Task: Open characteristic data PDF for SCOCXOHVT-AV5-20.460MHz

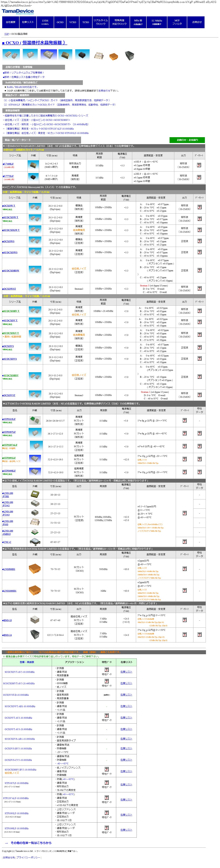Action: 107,681
